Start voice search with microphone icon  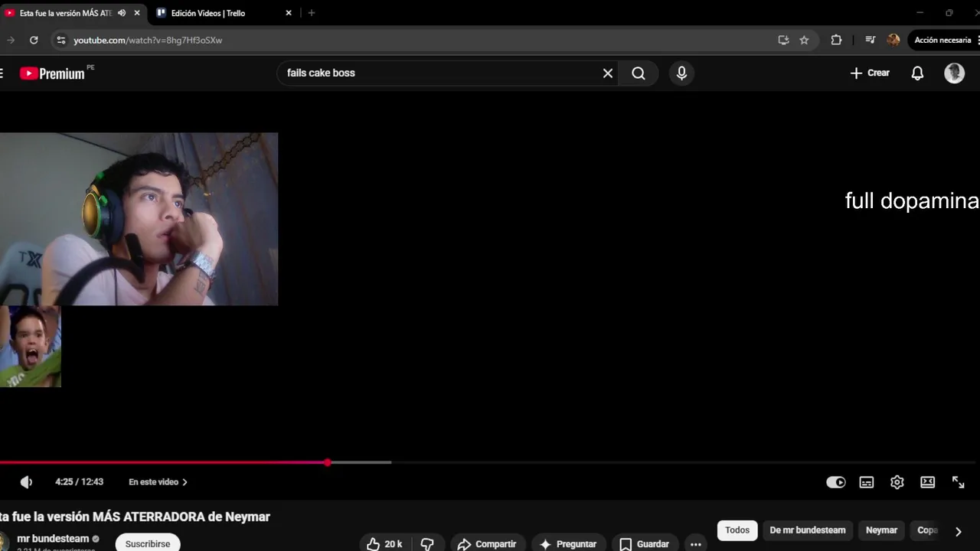point(681,73)
